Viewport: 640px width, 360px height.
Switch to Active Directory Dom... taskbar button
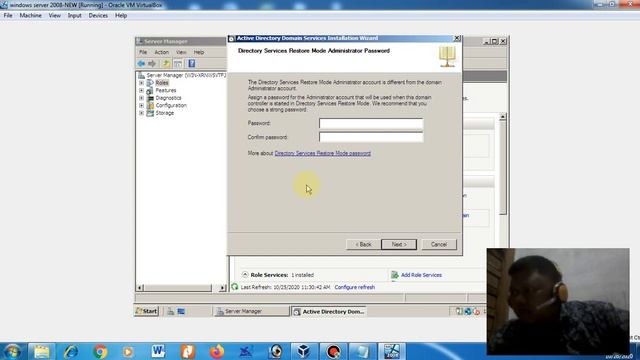(329, 311)
